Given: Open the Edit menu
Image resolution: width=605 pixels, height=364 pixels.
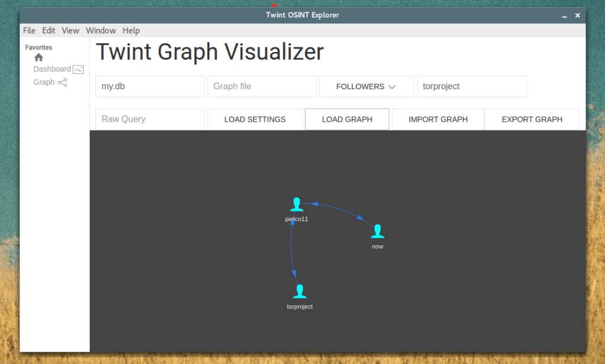Looking at the screenshot, I should [x=48, y=31].
